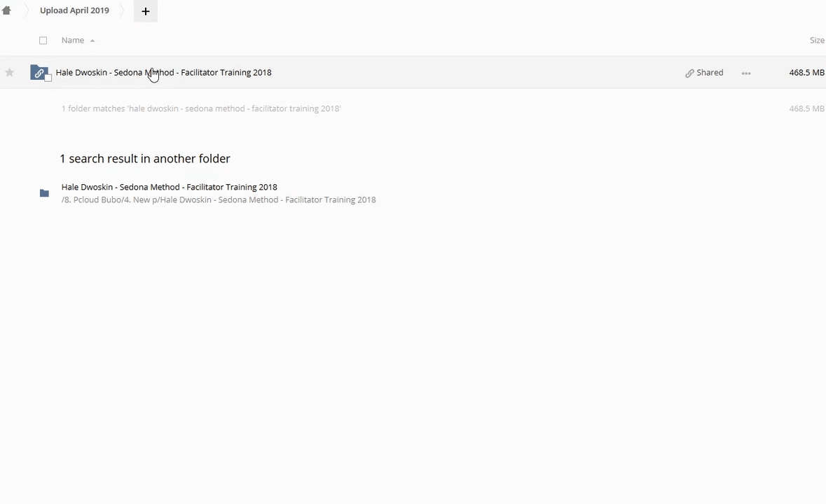Click the shared folder icon in first row
826x504 pixels.
pos(39,73)
